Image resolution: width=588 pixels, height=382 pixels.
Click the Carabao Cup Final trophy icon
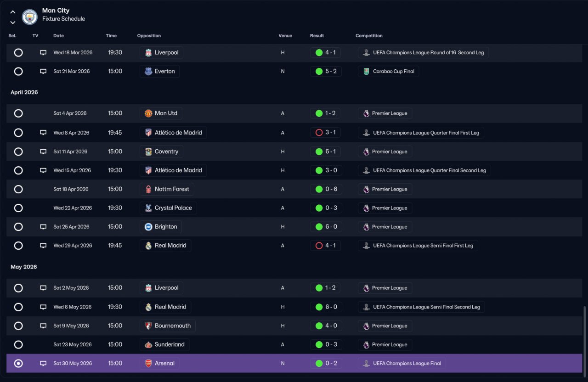(366, 72)
